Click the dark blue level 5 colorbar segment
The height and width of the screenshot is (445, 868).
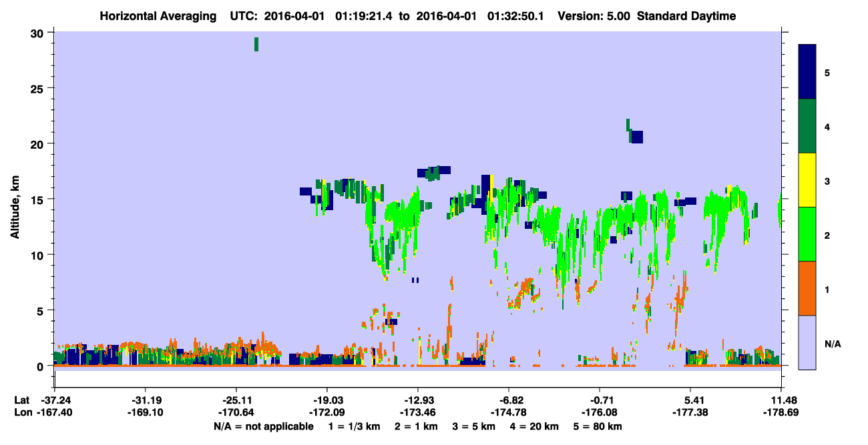coord(807,71)
